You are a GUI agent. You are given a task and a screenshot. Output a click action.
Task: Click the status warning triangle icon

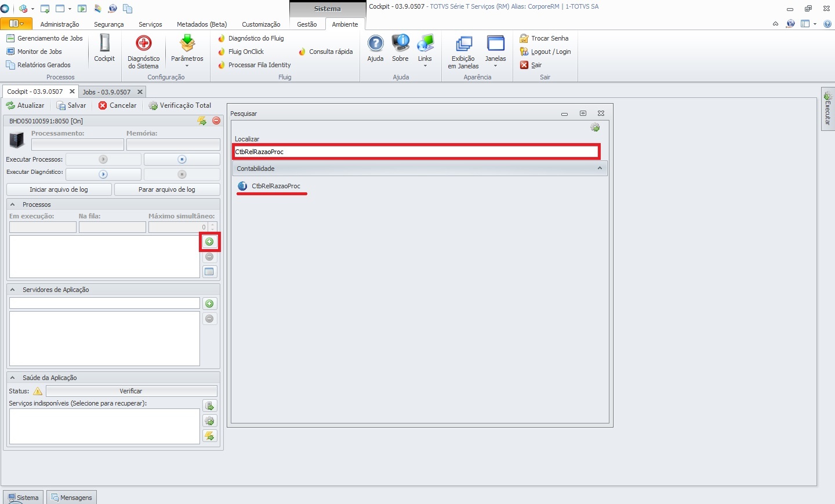38,391
